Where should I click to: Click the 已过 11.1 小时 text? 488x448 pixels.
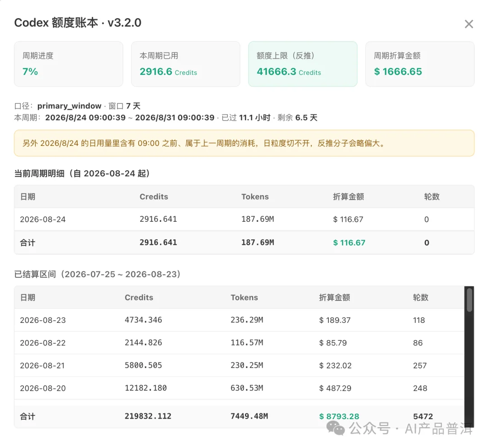point(246,117)
